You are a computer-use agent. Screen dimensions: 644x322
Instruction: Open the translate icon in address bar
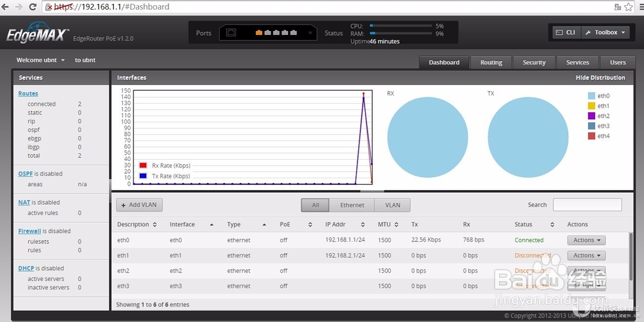coord(618,6)
